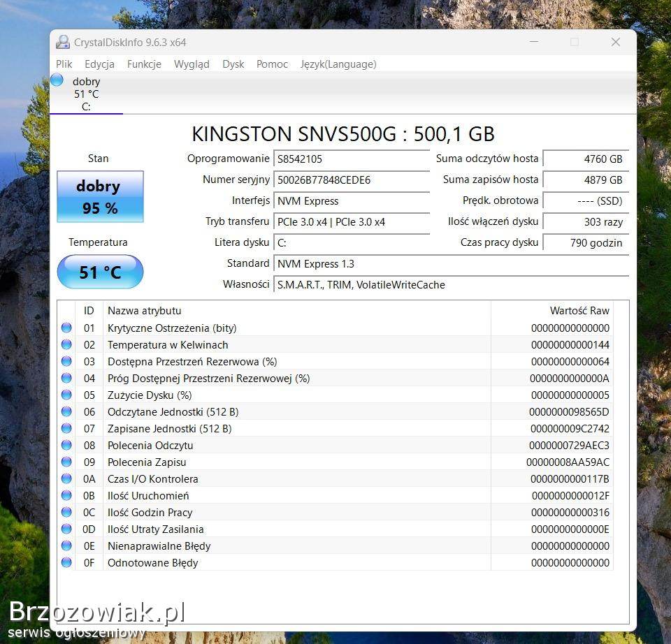The height and width of the screenshot is (644, 671).
Task: Click the power on count 303 razy
Action: 586,222
